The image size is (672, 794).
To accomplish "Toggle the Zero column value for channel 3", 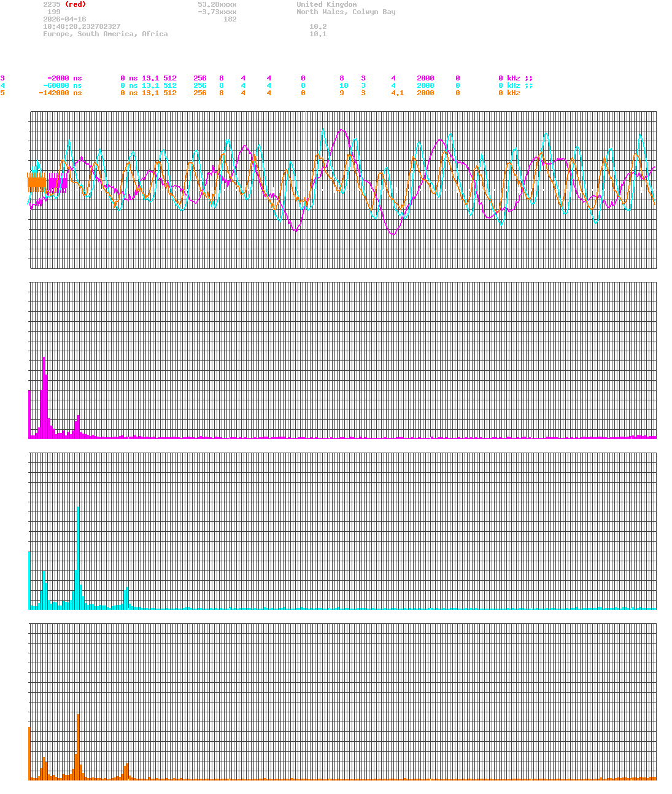I will tap(342, 78).
